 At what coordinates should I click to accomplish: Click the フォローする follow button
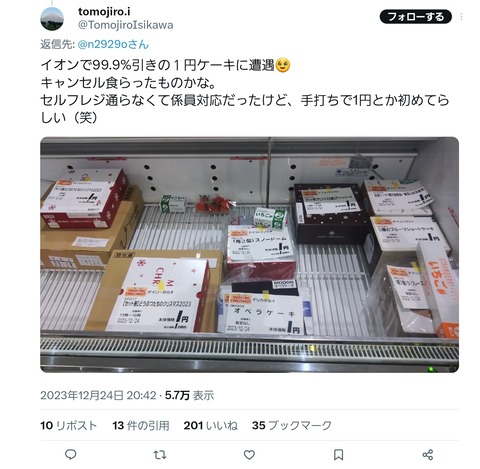416,17
